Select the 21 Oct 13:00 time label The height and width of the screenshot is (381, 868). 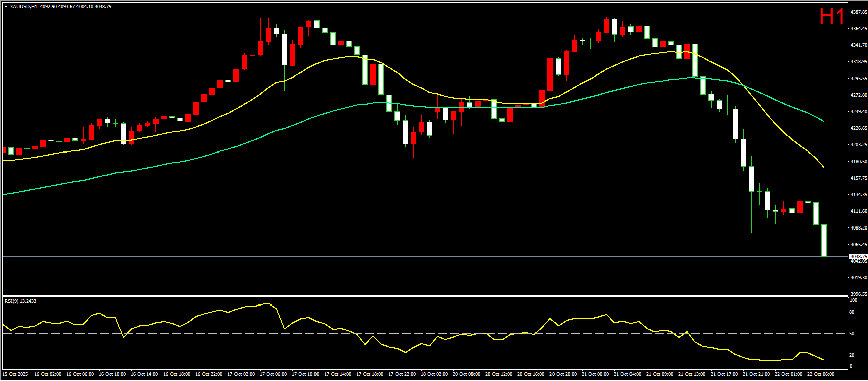click(692, 374)
